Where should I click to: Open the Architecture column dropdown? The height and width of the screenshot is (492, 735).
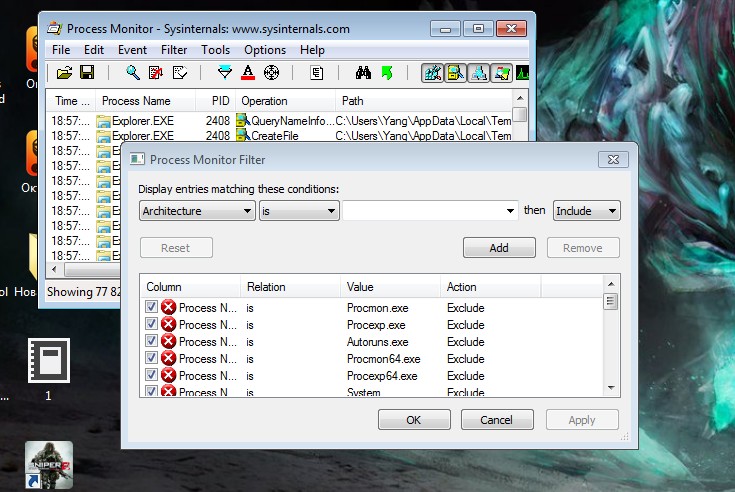point(197,211)
